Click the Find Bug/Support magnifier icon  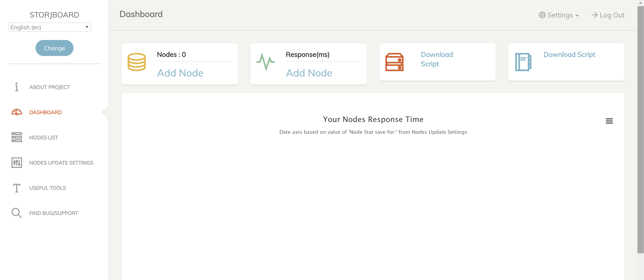click(16, 213)
